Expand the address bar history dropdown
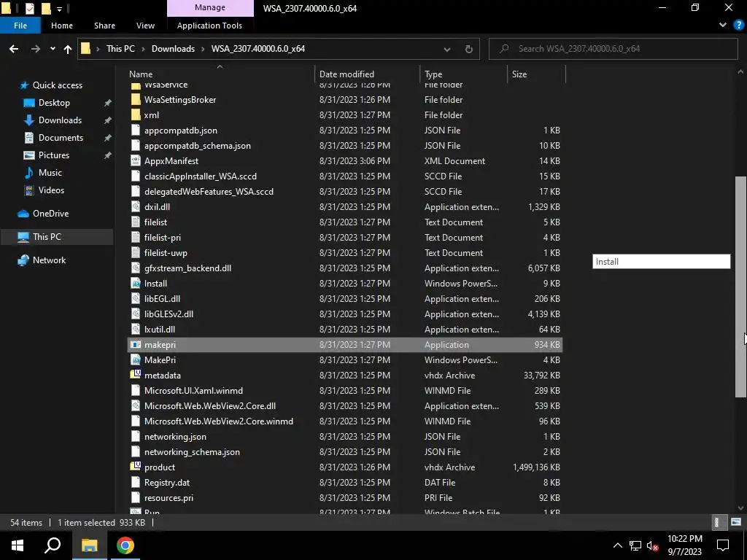The height and width of the screenshot is (560, 747). (447, 49)
